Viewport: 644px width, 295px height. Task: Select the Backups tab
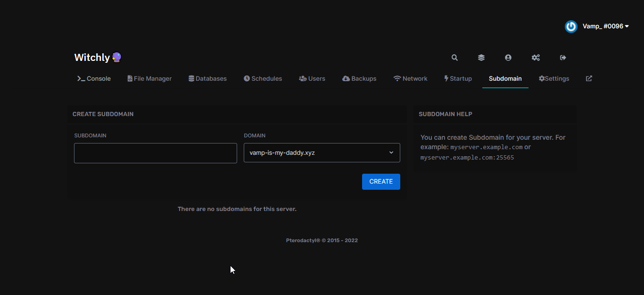coord(359,78)
